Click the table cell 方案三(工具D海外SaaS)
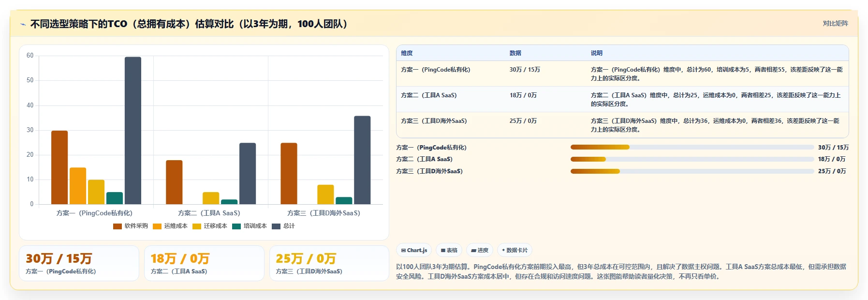Viewport: 868px width, 300px height. click(x=434, y=121)
